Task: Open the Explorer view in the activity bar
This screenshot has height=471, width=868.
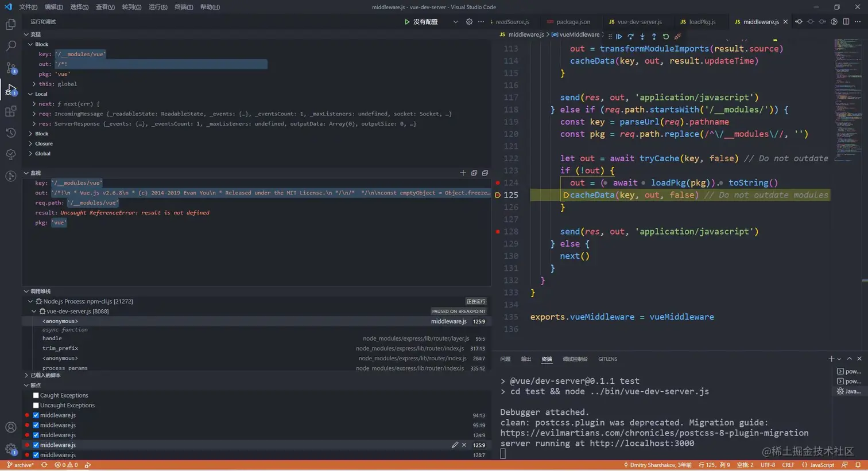Action: (x=10, y=24)
